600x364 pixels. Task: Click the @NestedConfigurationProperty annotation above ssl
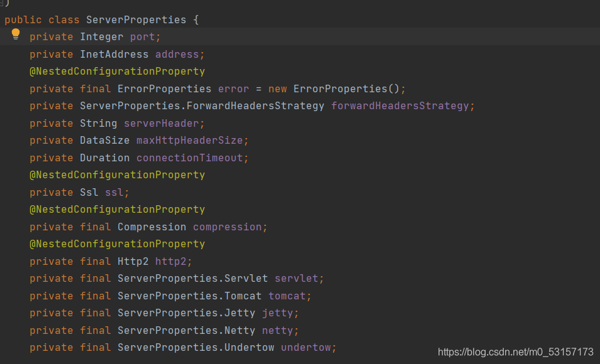[x=117, y=175]
